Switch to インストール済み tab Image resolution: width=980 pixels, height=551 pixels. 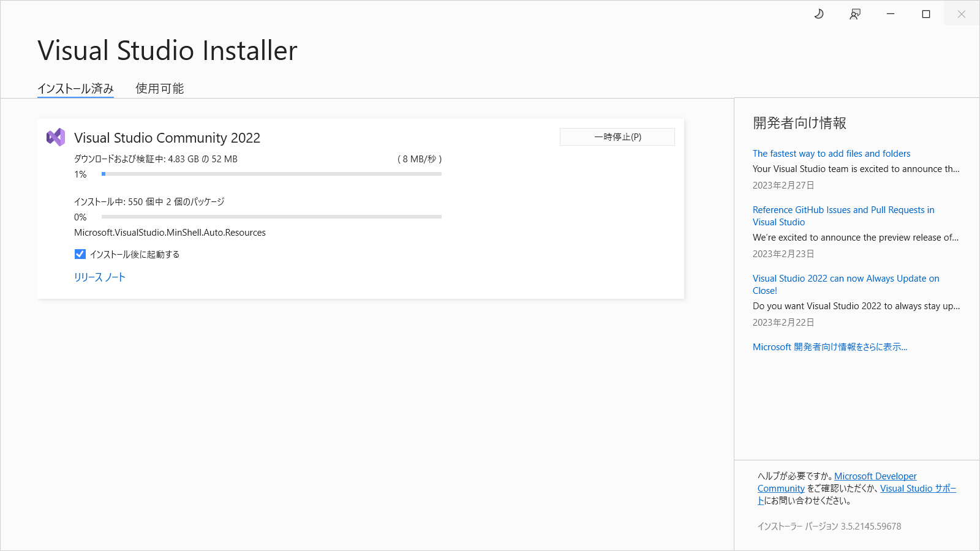pos(75,89)
